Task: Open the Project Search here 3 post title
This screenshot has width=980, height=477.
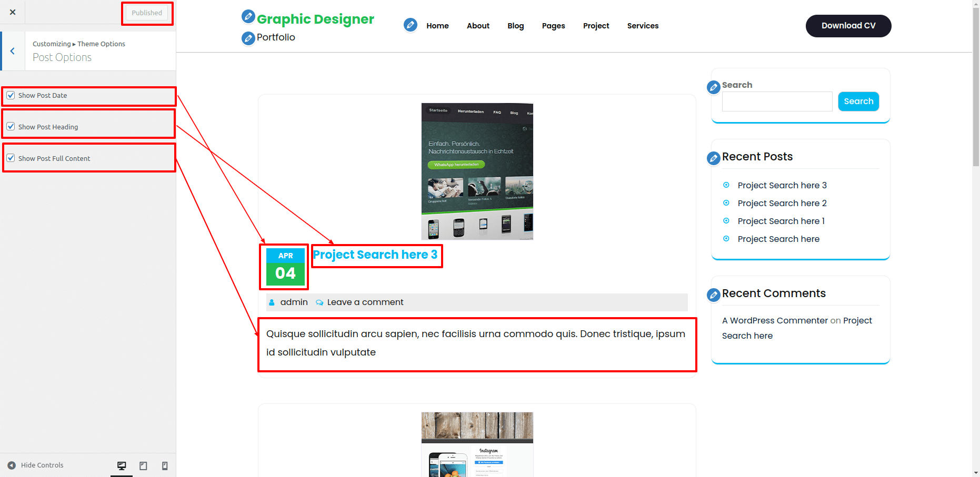Action: [x=375, y=255]
